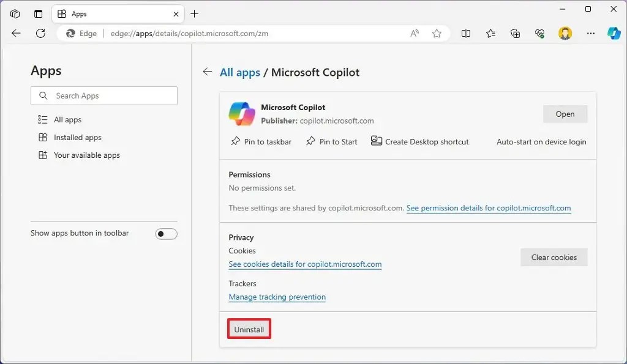Select the Apps browser tab
The height and width of the screenshot is (364, 627).
click(118, 14)
